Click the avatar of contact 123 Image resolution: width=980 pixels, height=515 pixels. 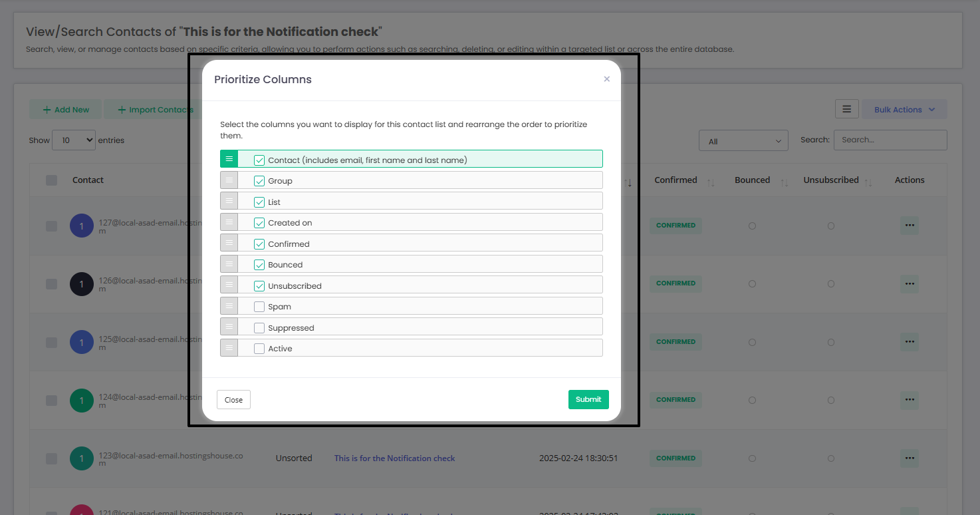coord(82,458)
